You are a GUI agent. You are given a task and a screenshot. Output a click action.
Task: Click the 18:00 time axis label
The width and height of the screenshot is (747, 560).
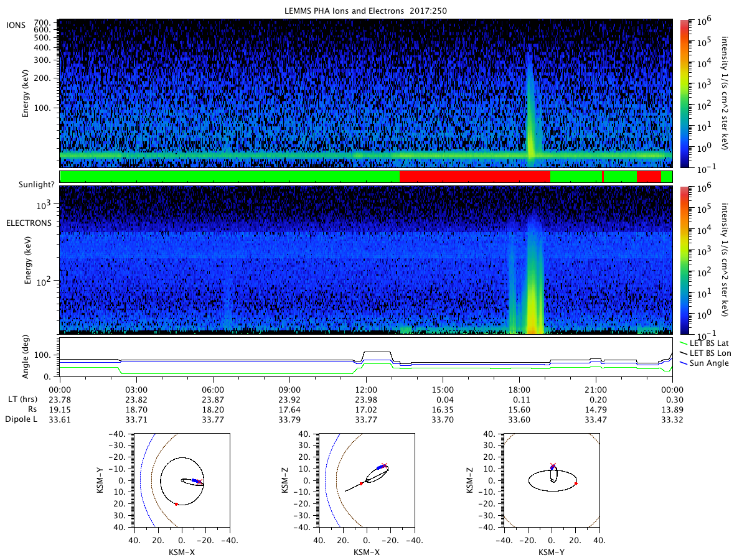519,389
